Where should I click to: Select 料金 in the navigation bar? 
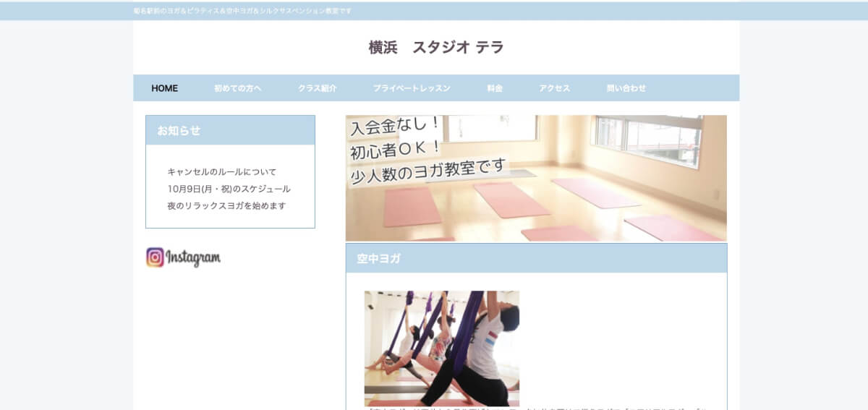(x=495, y=88)
